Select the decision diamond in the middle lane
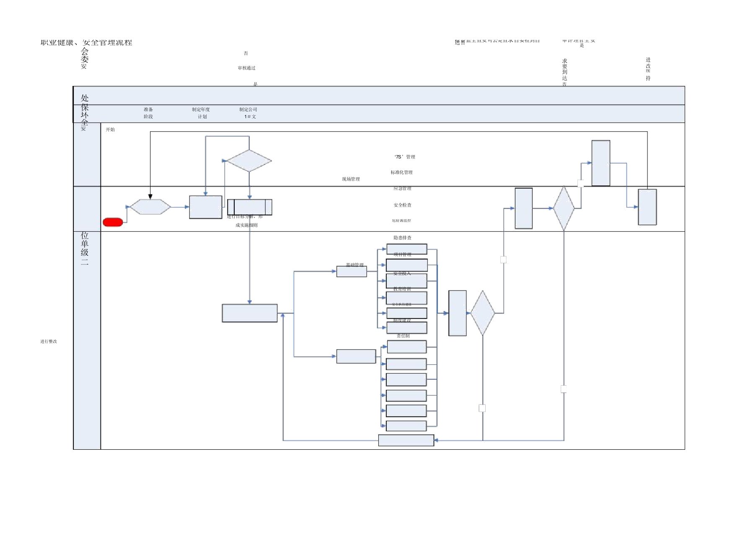Viewport: 756px width, 534px height. tap(564, 208)
